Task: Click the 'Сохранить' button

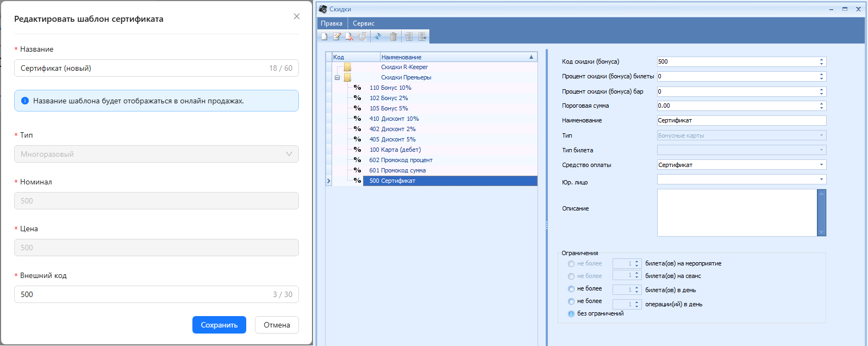Action: pyautogui.click(x=219, y=325)
